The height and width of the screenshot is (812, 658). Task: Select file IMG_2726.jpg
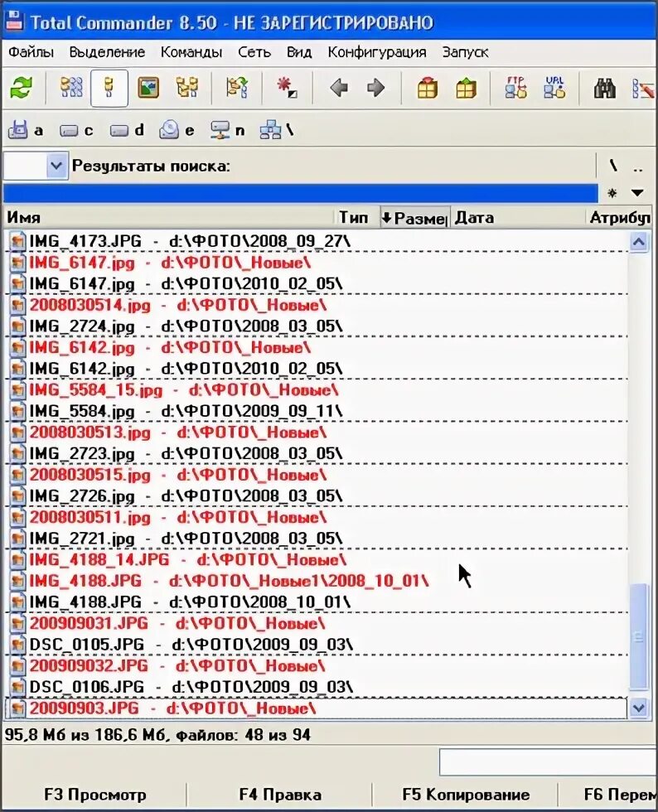pos(186,496)
